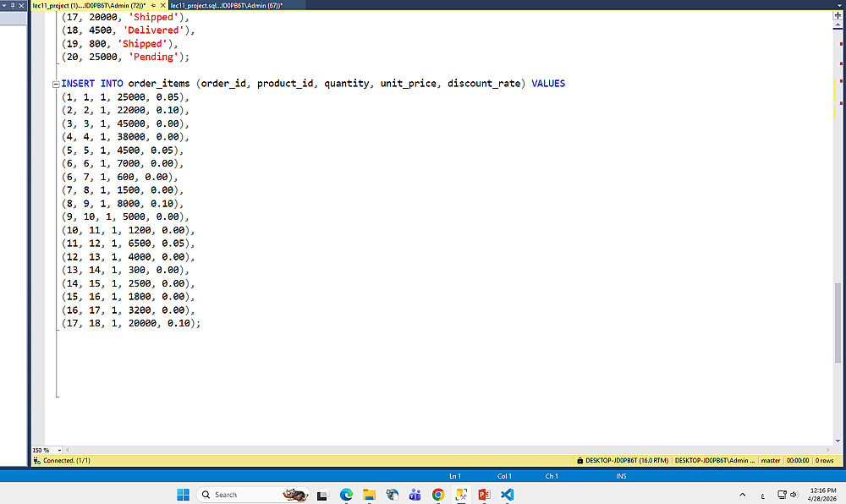The width and height of the screenshot is (846, 504).
Task: Click the horizontal scrollbar right arrow
Action: (x=828, y=450)
